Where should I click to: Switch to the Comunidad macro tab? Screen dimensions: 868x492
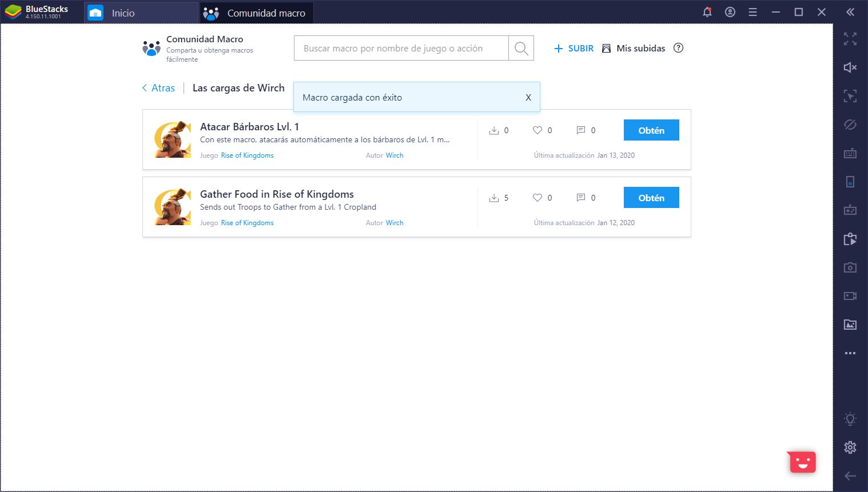click(256, 13)
